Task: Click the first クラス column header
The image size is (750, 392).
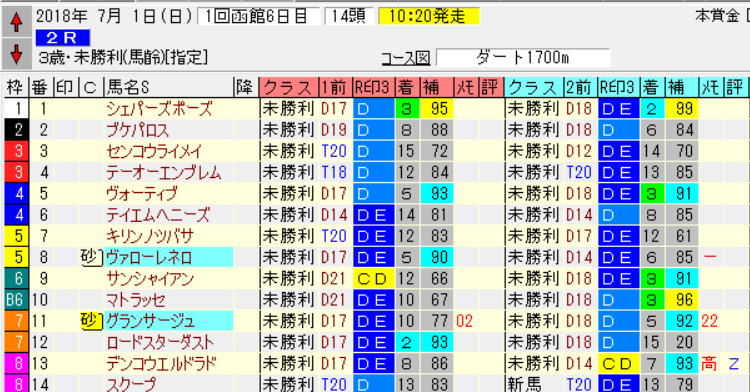Action: (x=289, y=87)
